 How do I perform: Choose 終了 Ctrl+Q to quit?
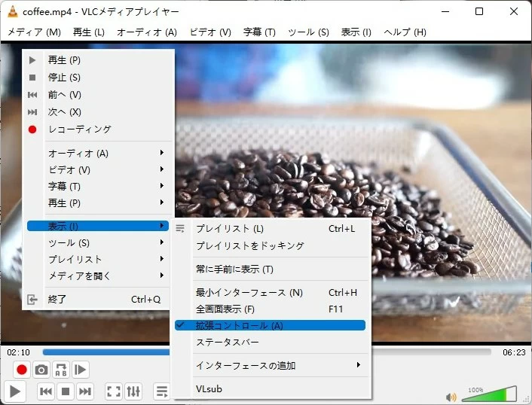coord(98,300)
